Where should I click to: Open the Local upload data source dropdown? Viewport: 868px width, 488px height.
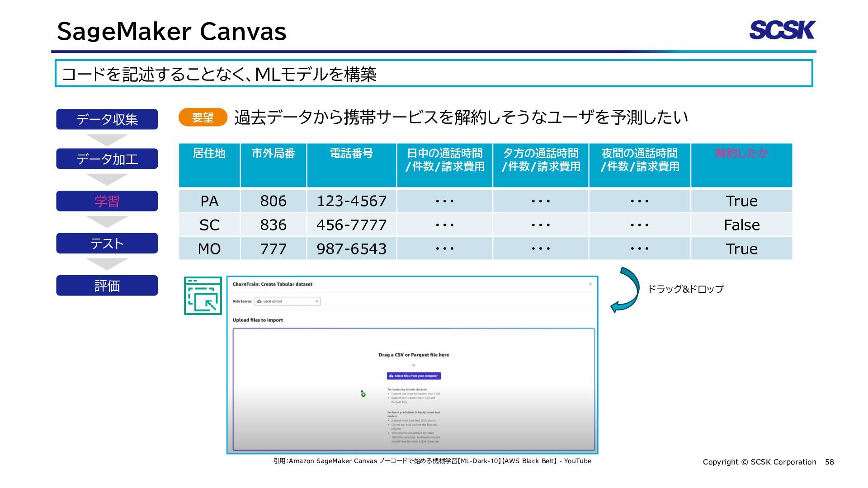click(288, 301)
